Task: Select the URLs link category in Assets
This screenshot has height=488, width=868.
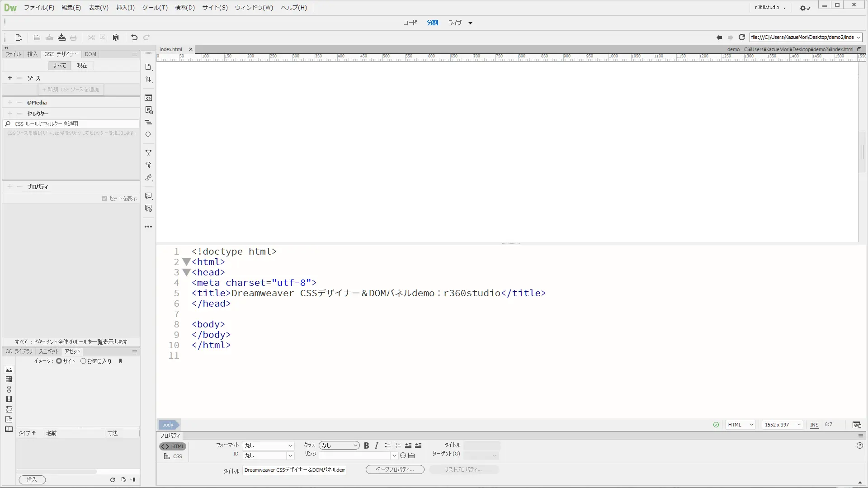Action: click(x=9, y=389)
